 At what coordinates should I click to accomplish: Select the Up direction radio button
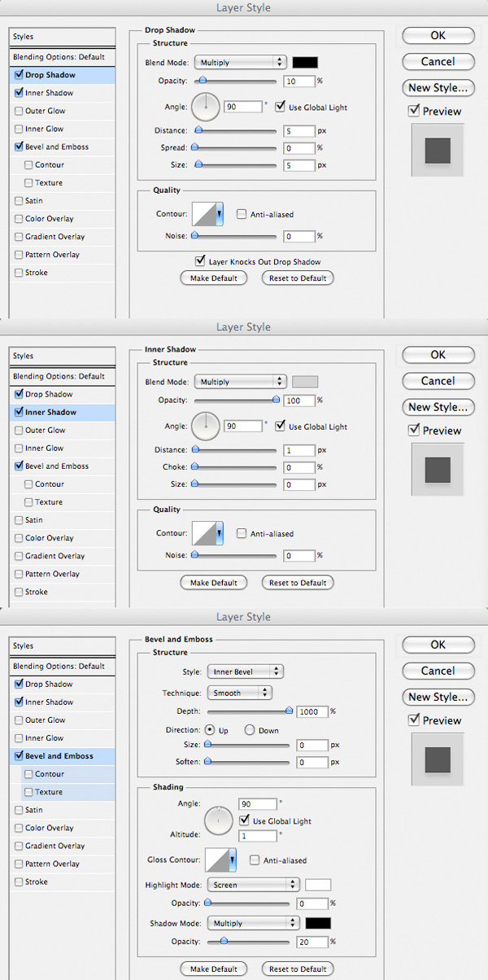(x=210, y=730)
